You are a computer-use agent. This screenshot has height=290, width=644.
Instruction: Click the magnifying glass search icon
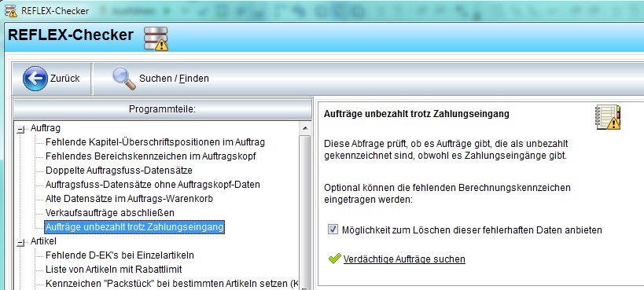click(123, 79)
